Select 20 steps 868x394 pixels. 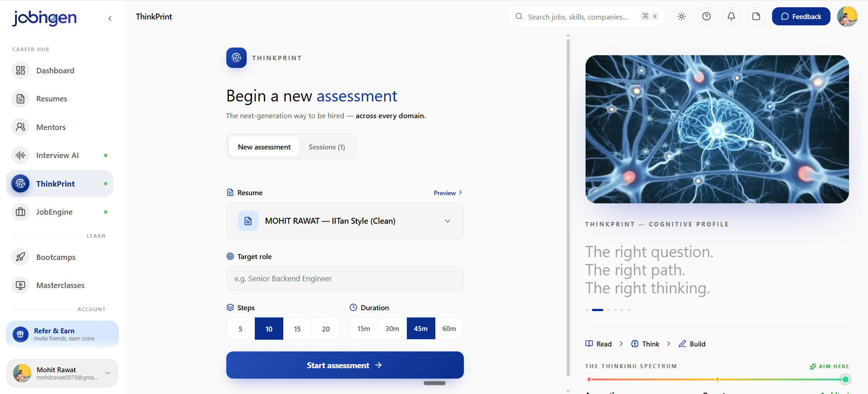click(326, 329)
